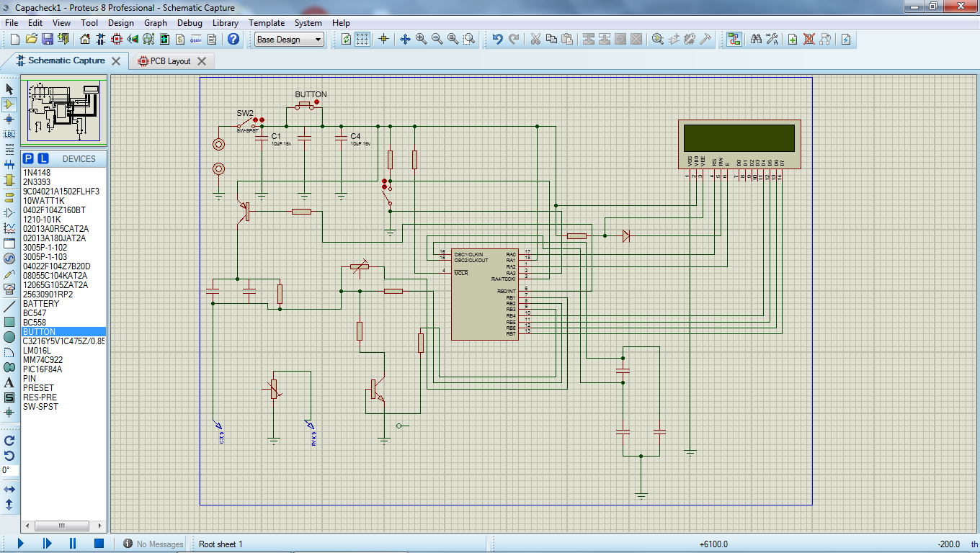Open the Design menu
This screenshot has width=980, height=553.
click(121, 23)
